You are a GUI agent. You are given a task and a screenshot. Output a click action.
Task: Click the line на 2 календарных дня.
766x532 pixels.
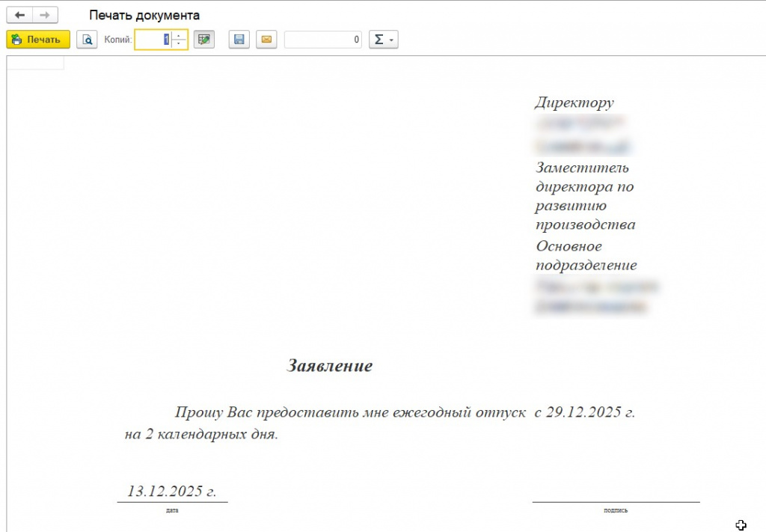click(x=201, y=434)
